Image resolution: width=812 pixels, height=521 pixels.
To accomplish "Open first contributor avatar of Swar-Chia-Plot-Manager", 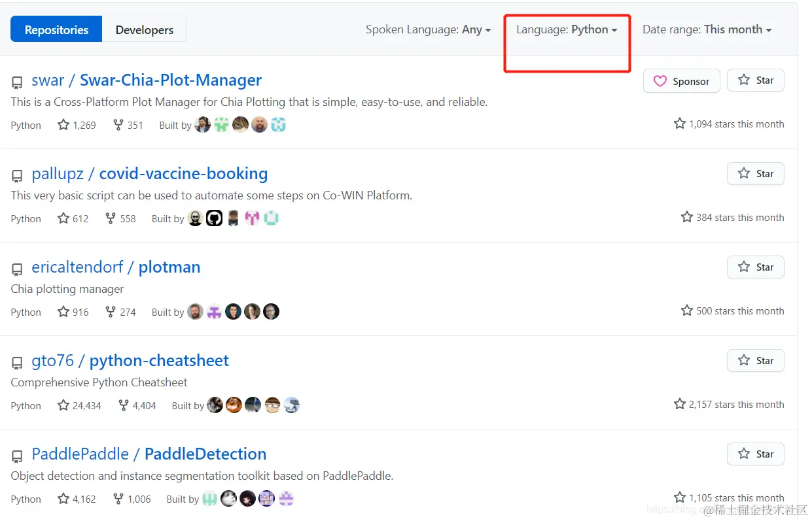I will pyautogui.click(x=203, y=125).
